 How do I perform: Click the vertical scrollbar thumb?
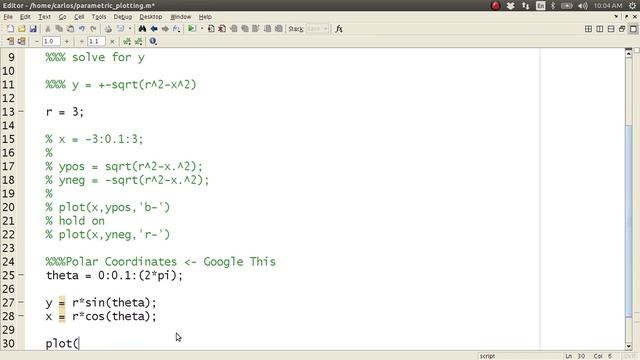coord(629,220)
